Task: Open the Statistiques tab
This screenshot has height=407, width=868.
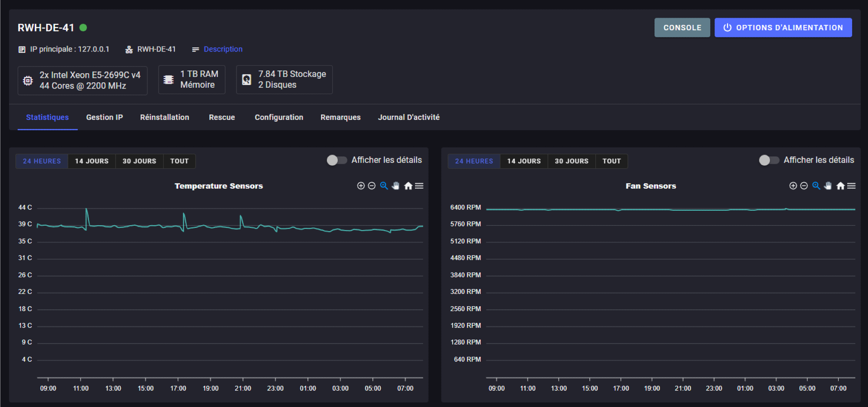Action: (x=47, y=117)
